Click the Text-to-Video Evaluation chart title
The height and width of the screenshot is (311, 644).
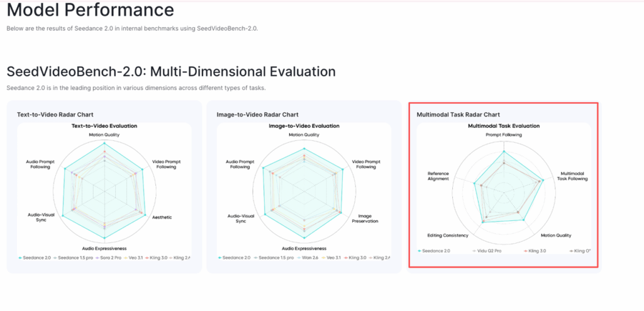104,126
